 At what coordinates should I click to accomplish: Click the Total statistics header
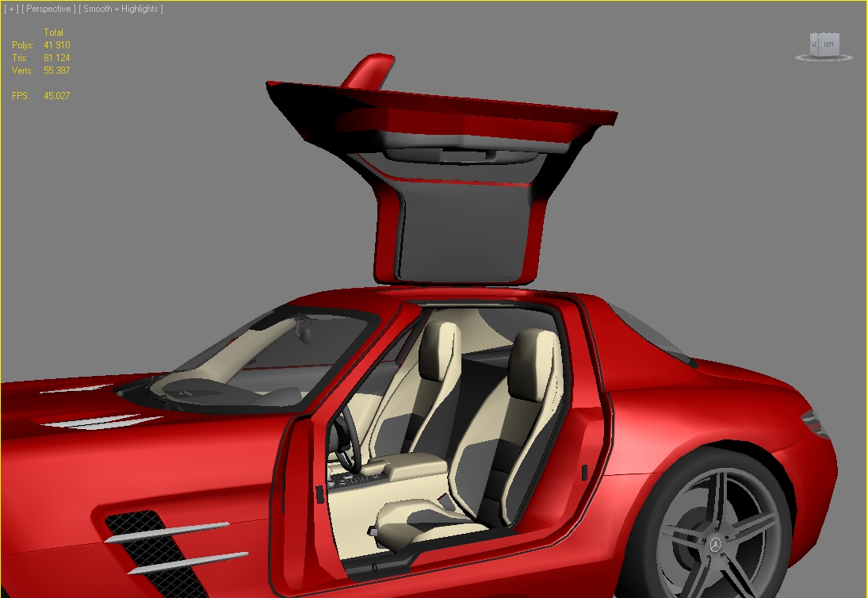click(x=54, y=32)
